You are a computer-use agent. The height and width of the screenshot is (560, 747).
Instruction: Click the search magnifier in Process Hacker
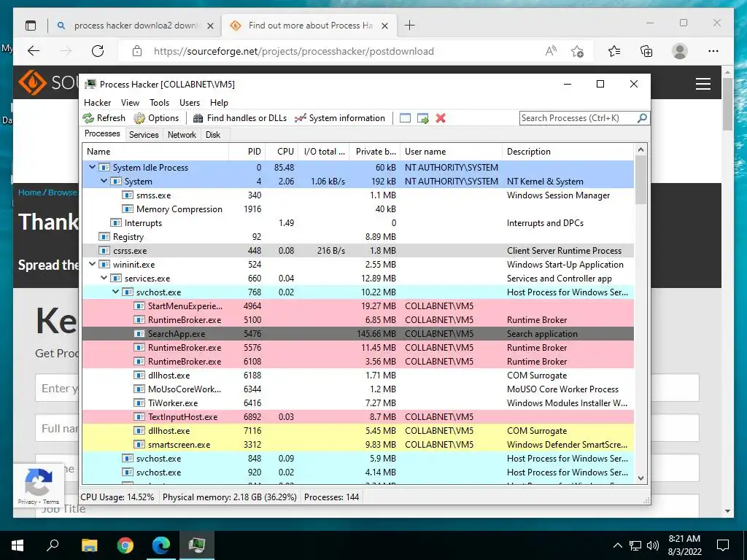(642, 117)
